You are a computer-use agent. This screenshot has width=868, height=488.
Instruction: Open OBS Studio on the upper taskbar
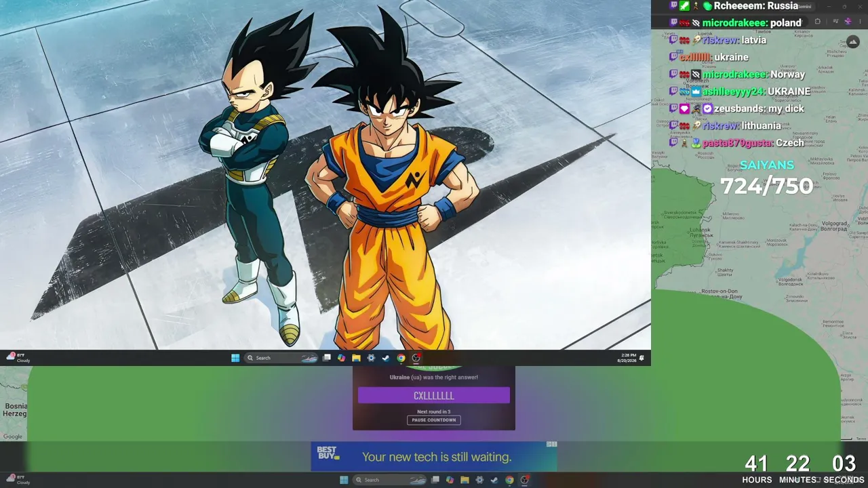point(416,358)
